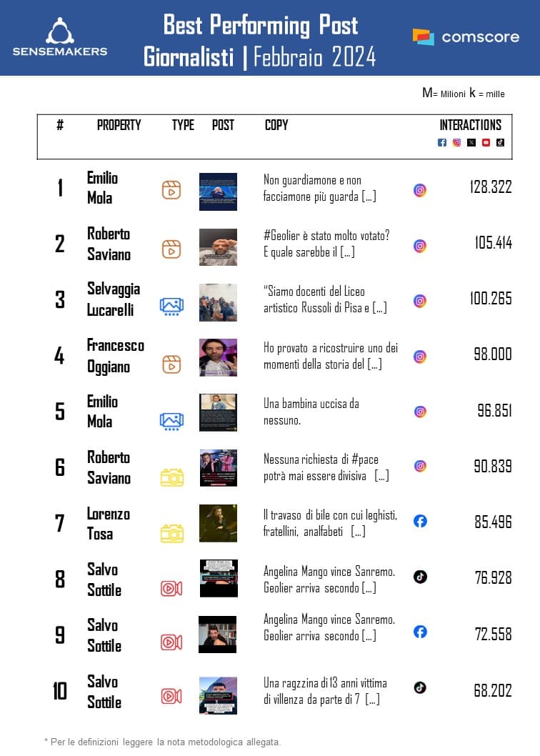540x756 pixels.
Task: Click the reel type icon in rank 1 row
Action: 171,190
